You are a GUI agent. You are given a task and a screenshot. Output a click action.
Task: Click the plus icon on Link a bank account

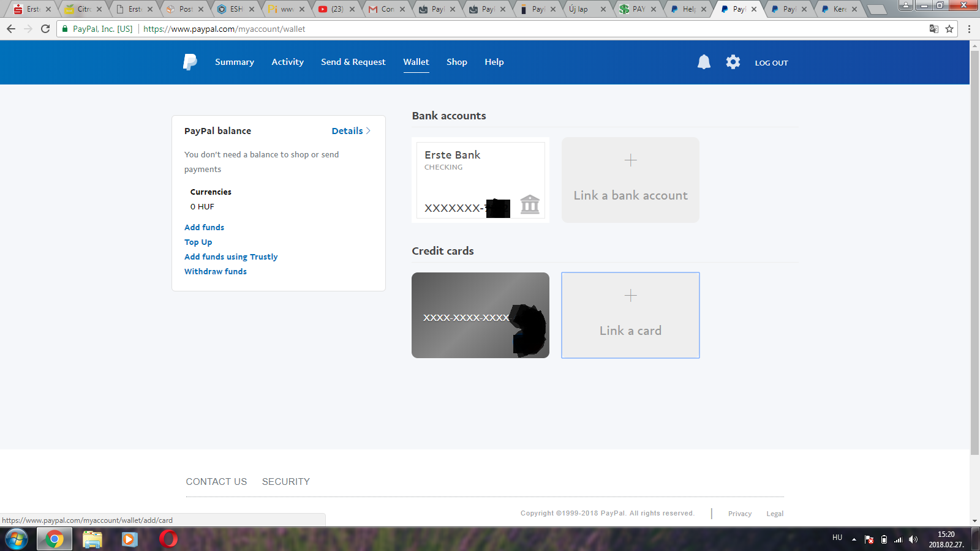pyautogui.click(x=630, y=160)
